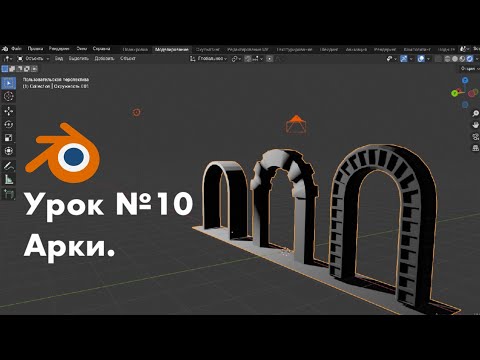Viewport: 480px width, 360px height.
Task: Switch to material preview shading
Action: [462, 59]
